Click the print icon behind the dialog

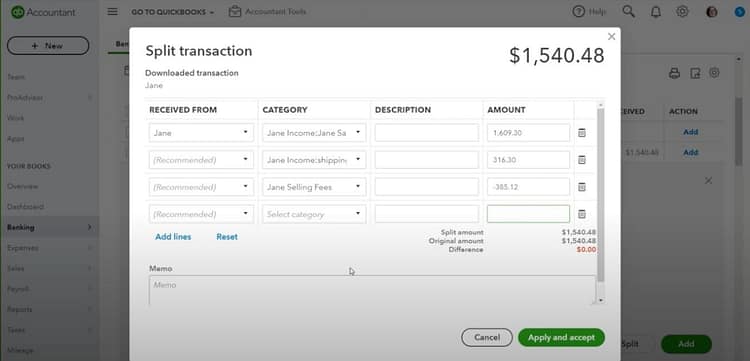[x=674, y=73]
